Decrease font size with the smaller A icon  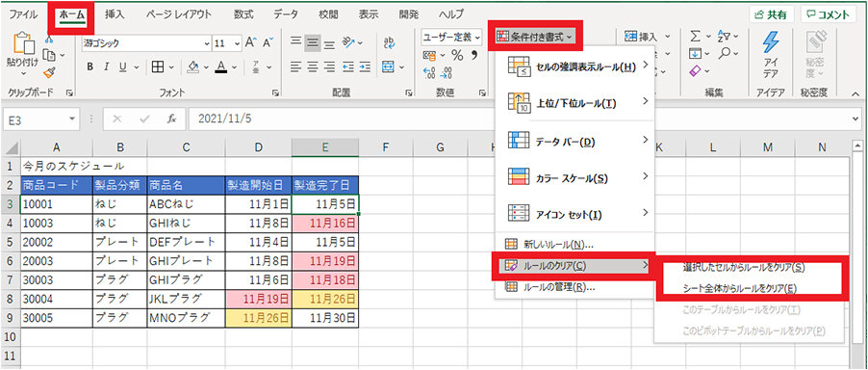tap(268, 42)
